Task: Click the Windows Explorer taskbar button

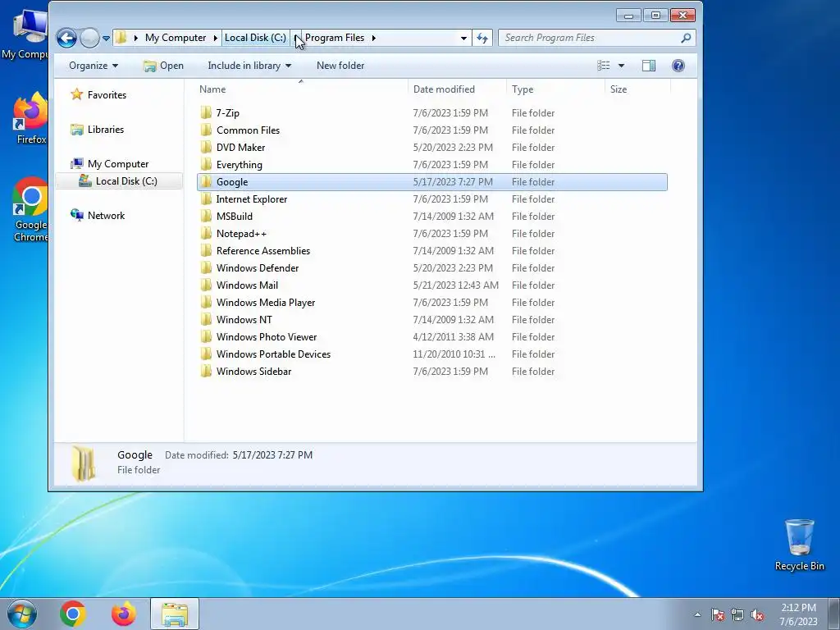Action: (175, 614)
